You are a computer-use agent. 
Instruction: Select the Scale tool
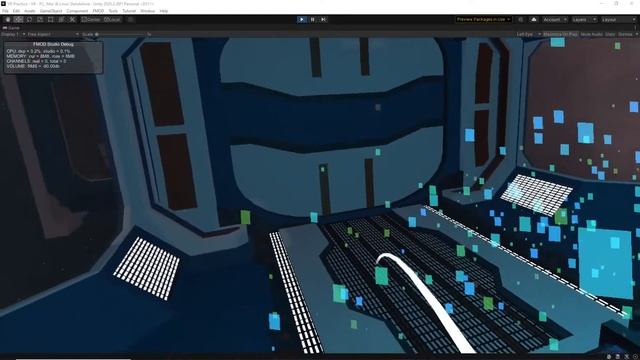(40, 20)
